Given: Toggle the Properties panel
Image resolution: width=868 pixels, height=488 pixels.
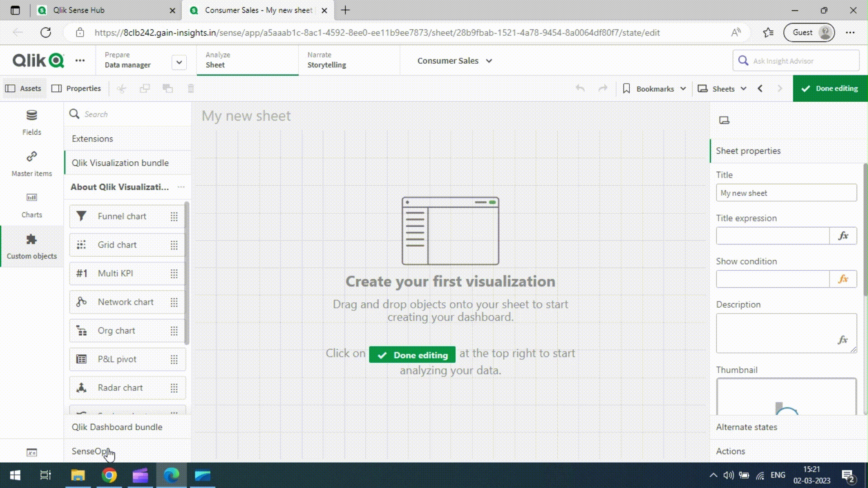Looking at the screenshot, I should (76, 89).
